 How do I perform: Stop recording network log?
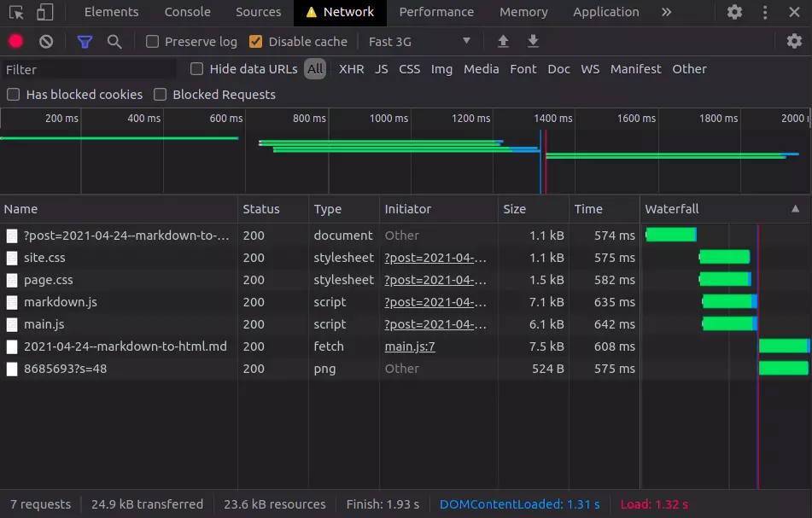click(x=15, y=42)
